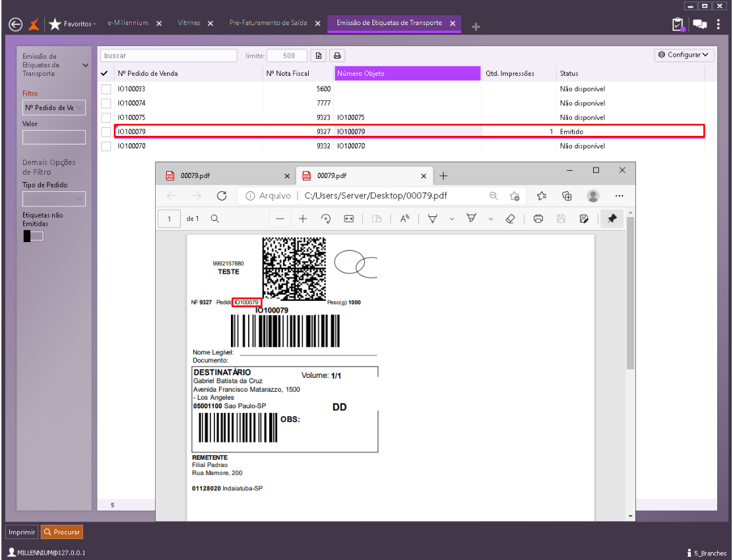The image size is (733, 560).
Task: Switch to the Vitrines tab
Action: click(x=189, y=23)
